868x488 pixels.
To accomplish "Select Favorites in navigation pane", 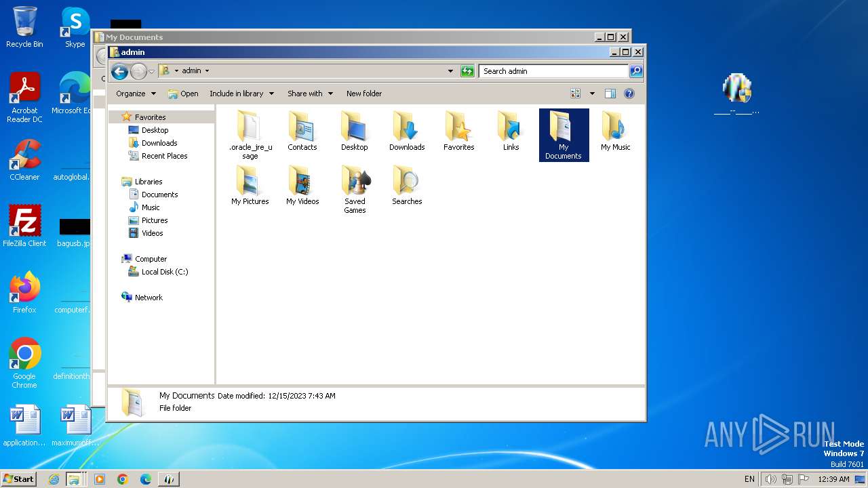I will coord(150,117).
